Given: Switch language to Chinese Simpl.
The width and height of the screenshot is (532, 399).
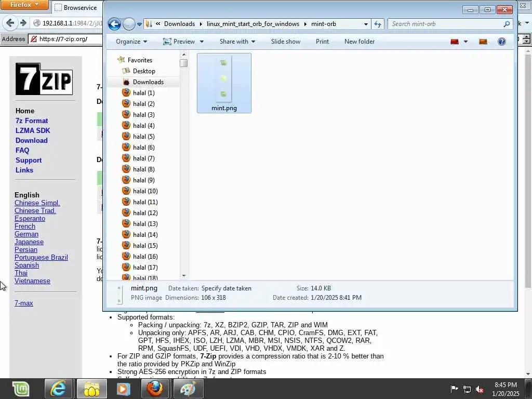Looking at the screenshot, I should (37, 203).
